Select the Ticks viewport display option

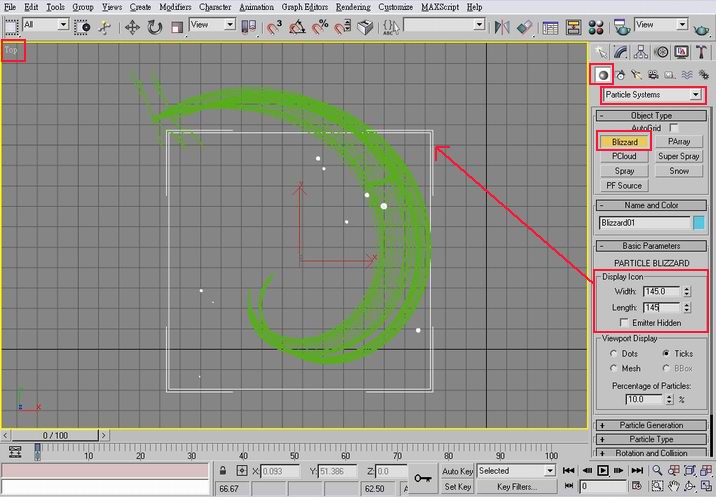tap(666, 354)
